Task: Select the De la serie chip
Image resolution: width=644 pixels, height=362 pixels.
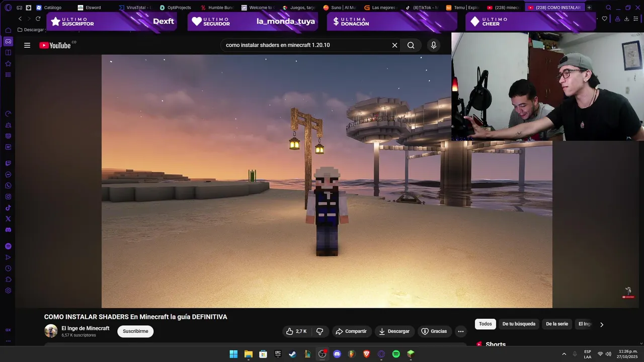Action: [557, 324]
